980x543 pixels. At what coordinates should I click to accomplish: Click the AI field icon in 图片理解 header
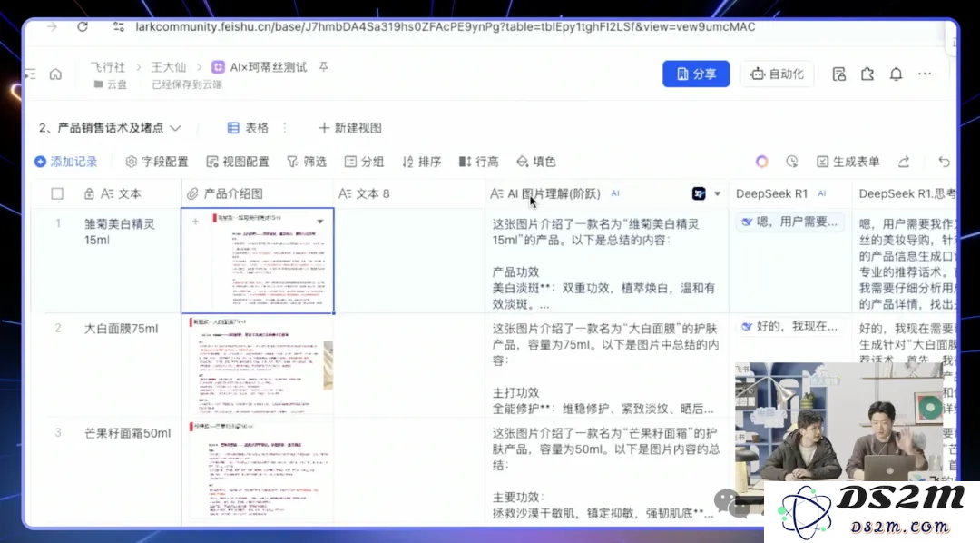coord(699,194)
